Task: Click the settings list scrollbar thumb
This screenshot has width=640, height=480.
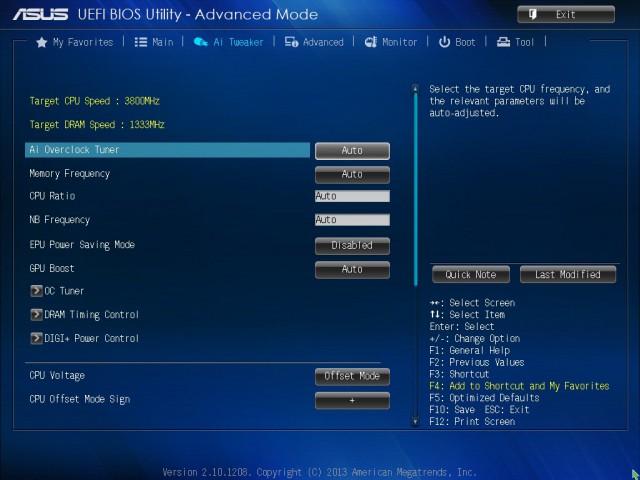Action: (415, 190)
